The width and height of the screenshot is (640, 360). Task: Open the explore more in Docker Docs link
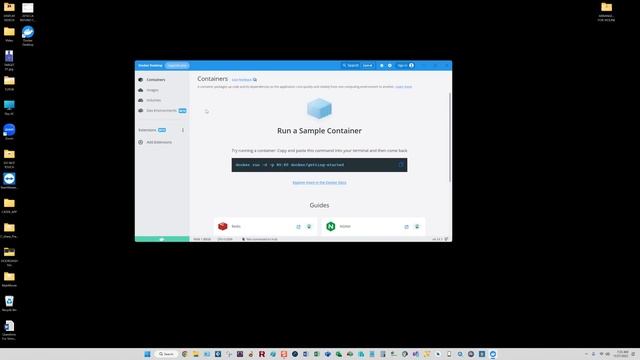tap(319, 182)
